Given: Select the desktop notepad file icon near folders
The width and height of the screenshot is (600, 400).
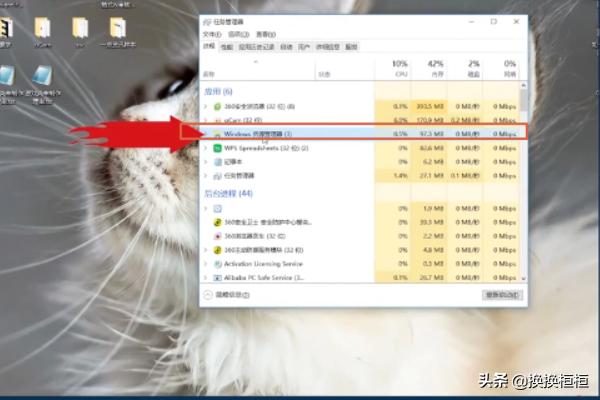Looking at the screenshot, I should pos(42,75).
